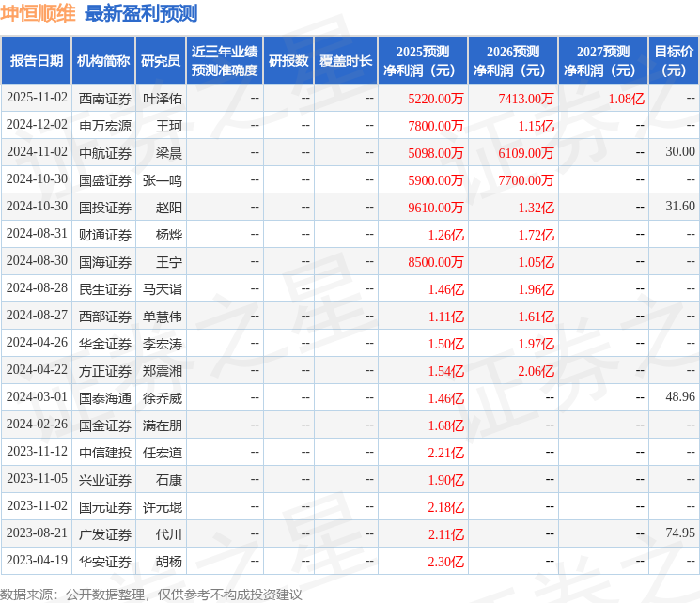Select the 1.68亿 forecast value
The width and height of the screenshot is (700, 603).
tap(446, 425)
